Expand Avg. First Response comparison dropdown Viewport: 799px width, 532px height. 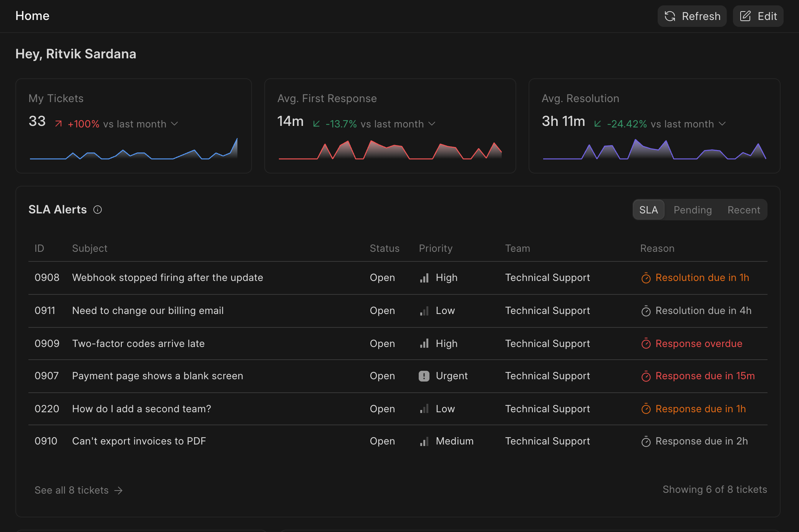tap(432, 124)
